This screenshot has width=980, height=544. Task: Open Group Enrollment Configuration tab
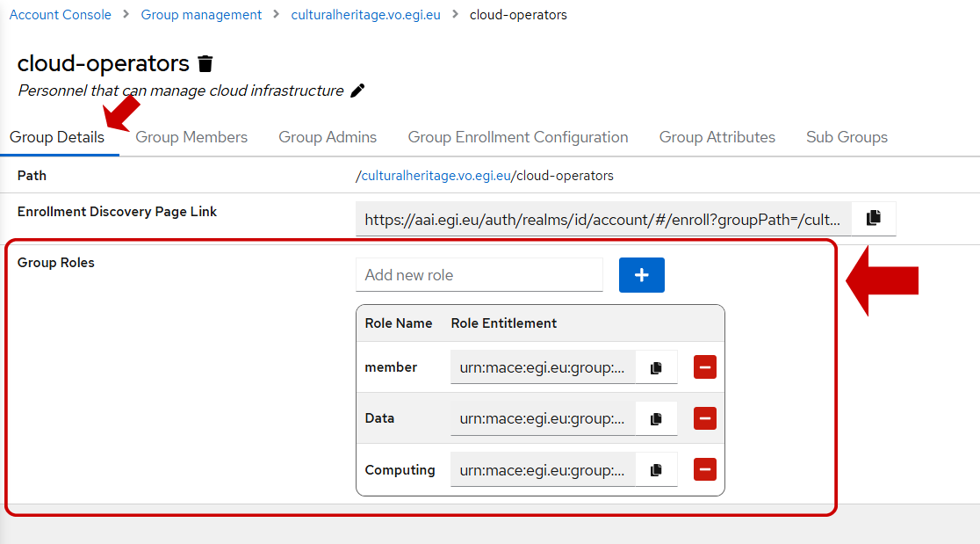(x=518, y=137)
